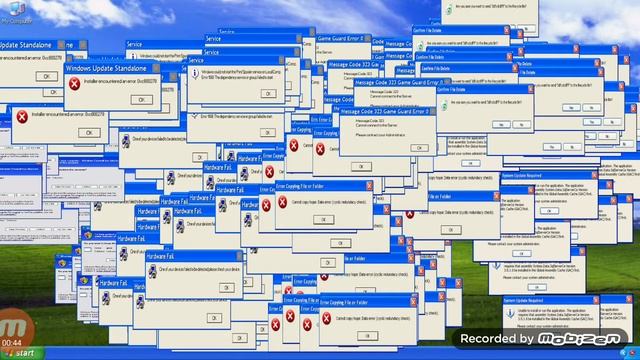Click OK in the fully titled Windows Update Standalone dialog
Image resolution: width=640 pixels, height=360 pixels.
pos(142,100)
